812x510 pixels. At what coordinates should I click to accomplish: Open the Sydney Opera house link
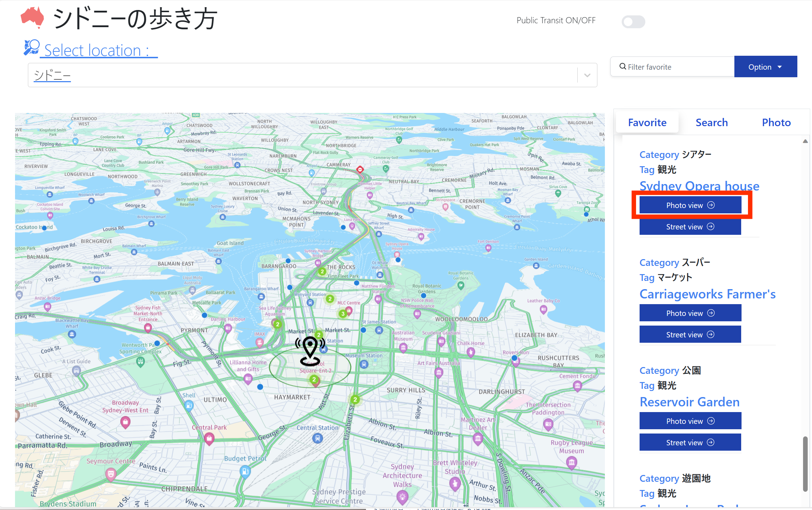tap(699, 186)
